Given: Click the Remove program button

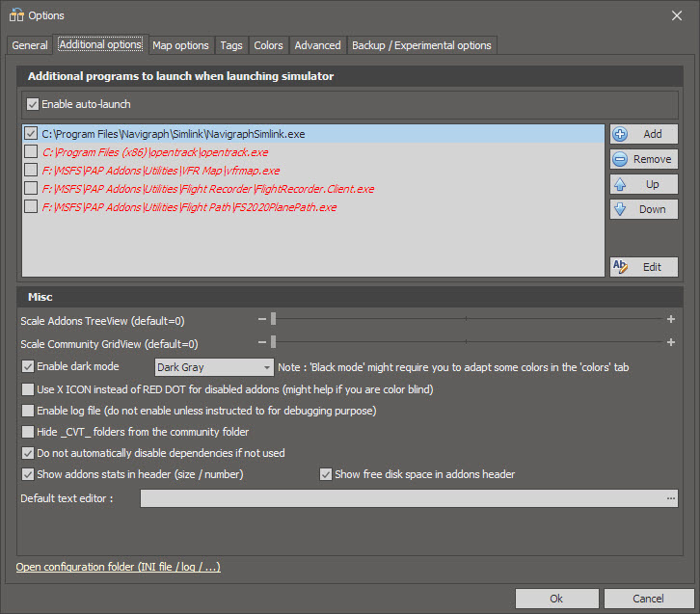Looking at the screenshot, I should pyautogui.click(x=643, y=159).
